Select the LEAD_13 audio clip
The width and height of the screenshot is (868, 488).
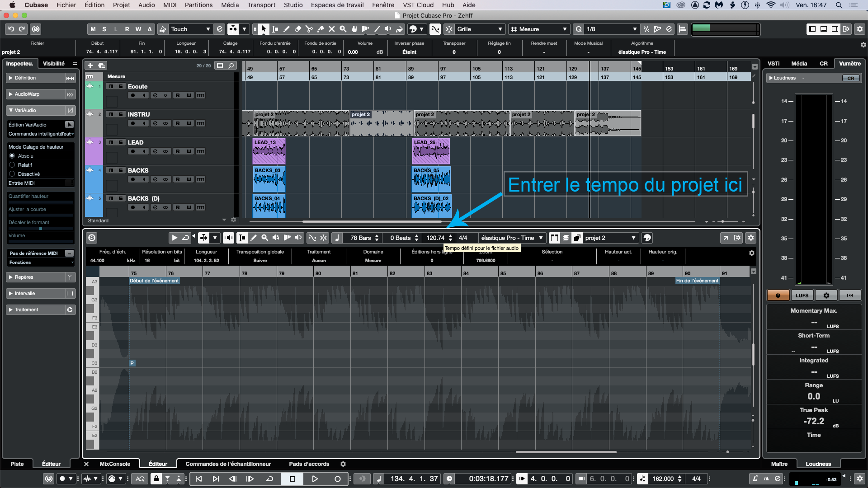click(269, 151)
